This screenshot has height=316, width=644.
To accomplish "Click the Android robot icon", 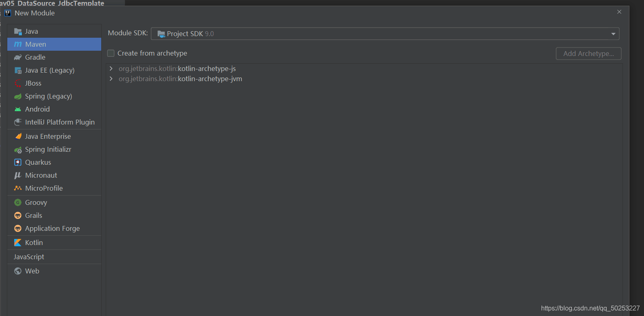I will pos(18,109).
